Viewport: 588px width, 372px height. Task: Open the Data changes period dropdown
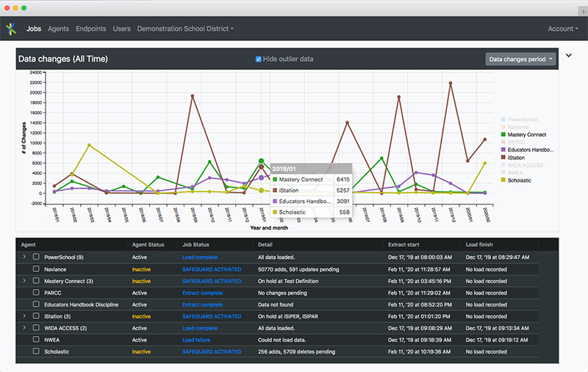tap(520, 59)
